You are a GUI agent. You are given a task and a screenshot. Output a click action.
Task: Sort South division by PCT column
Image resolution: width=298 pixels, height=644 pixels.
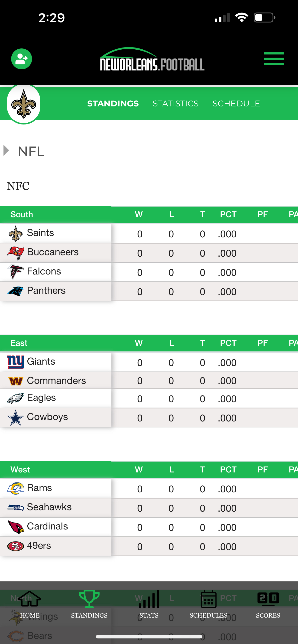[228, 214]
